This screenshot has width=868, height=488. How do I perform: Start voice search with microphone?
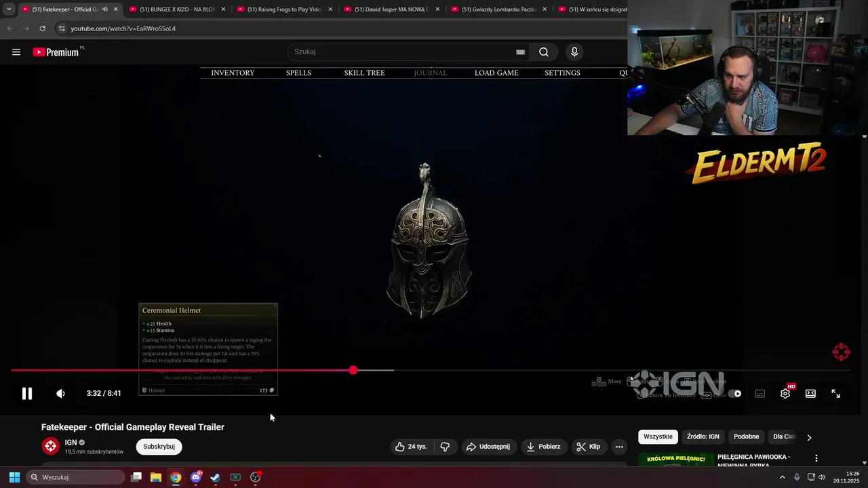(574, 52)
